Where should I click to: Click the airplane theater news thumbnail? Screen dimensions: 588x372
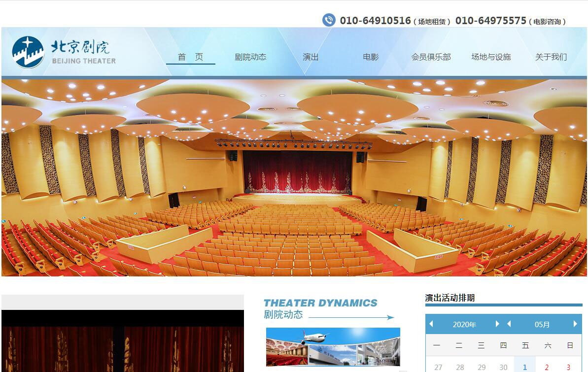click(333, 347)
